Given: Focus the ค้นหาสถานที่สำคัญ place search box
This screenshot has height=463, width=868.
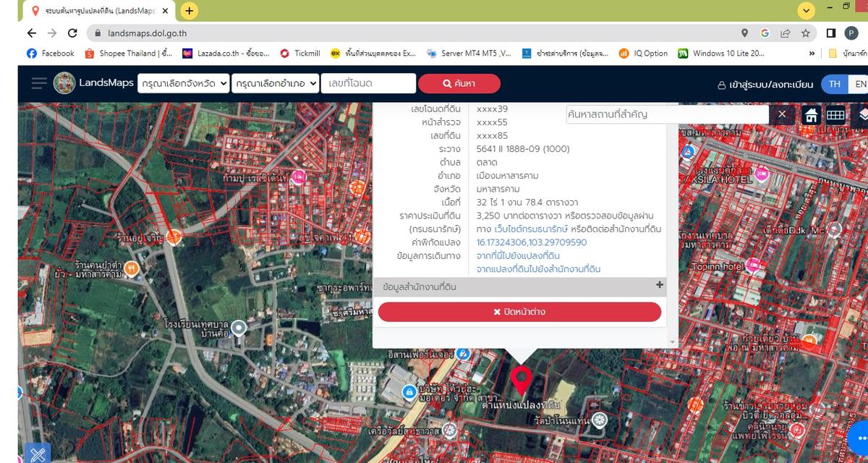Looking at the screenshot, I should point(667,114).
